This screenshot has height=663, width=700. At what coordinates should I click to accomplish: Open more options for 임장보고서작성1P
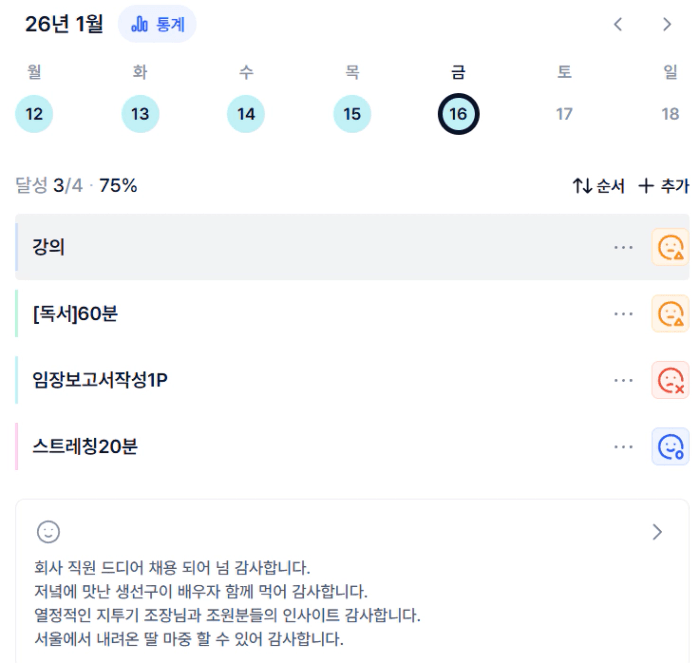tap(624, 380)
